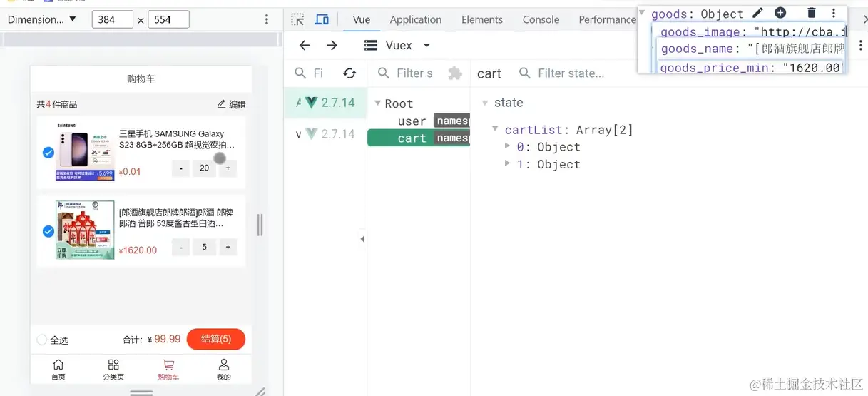
Task: Click the goods_image property row
Action: coord(752,31)
